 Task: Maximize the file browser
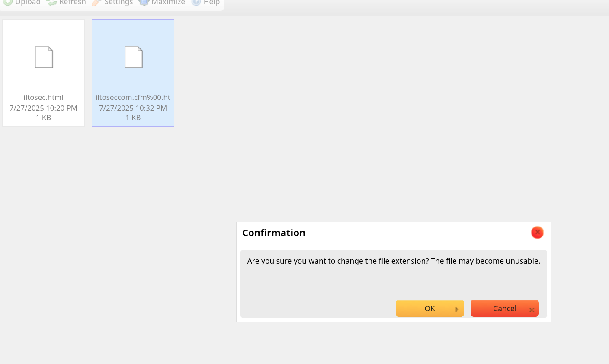point(162,3)
